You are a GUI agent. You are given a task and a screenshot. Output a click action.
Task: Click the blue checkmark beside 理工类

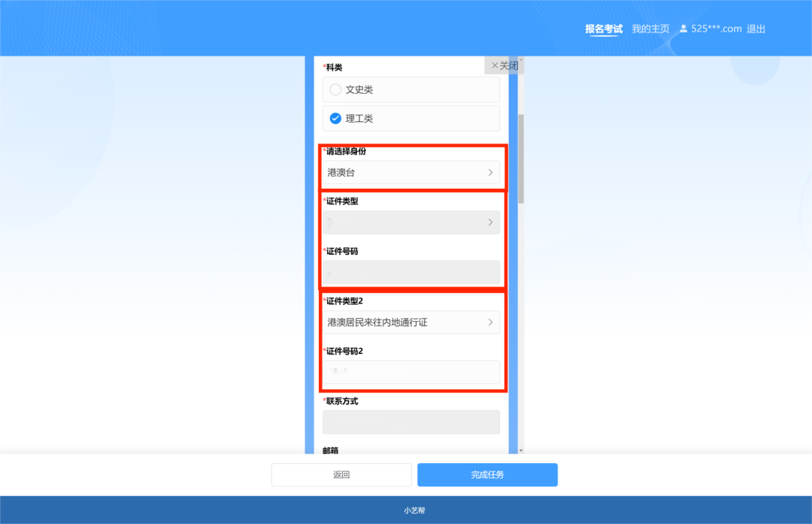(x=335, y=117)
